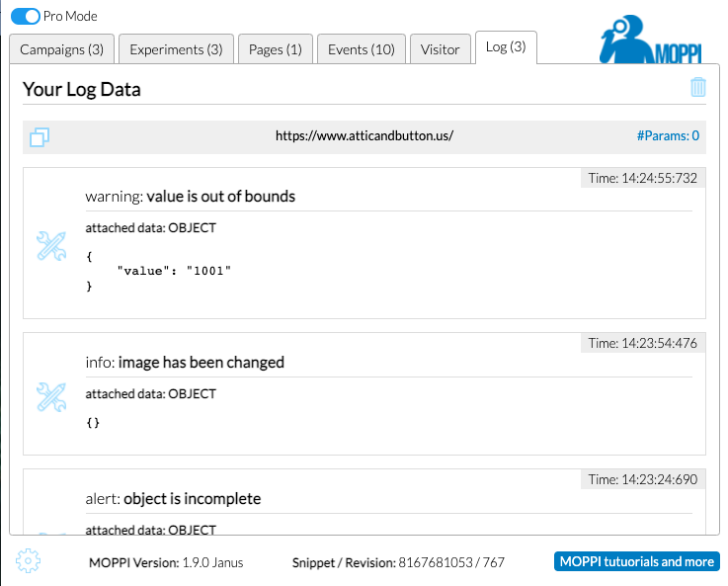
Task: Click attached data: OBJECT under the warning entry
Action: (151, 228)
